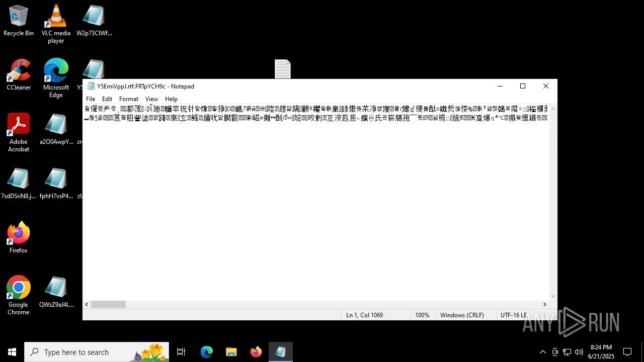Screen dimensions: 644x362
Task: Click the vertical scroll up arrow
Action: [553, 109]
